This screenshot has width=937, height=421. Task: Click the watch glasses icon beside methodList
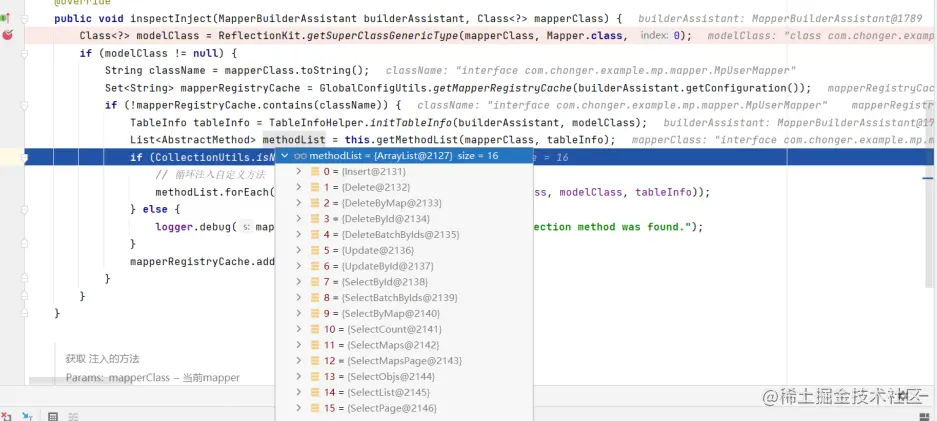[x=300, y=156]
